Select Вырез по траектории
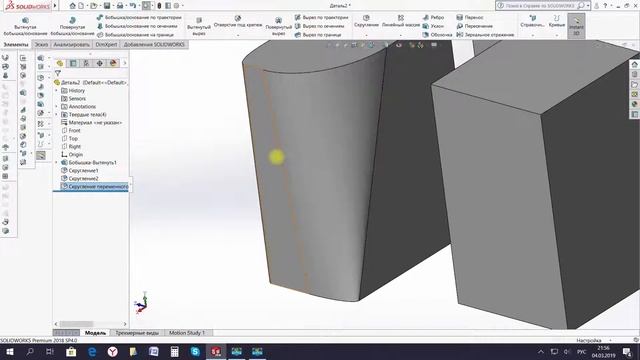Image resolution: width=640 pixels, height=360 pixels. click(x=322, y=18)
